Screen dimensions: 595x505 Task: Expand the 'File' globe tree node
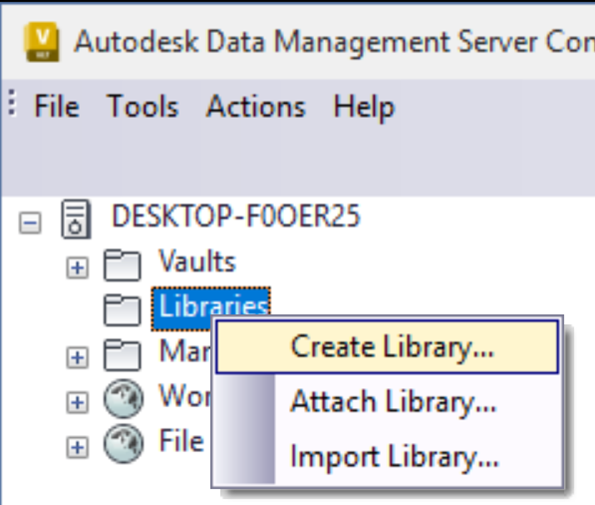77,447
